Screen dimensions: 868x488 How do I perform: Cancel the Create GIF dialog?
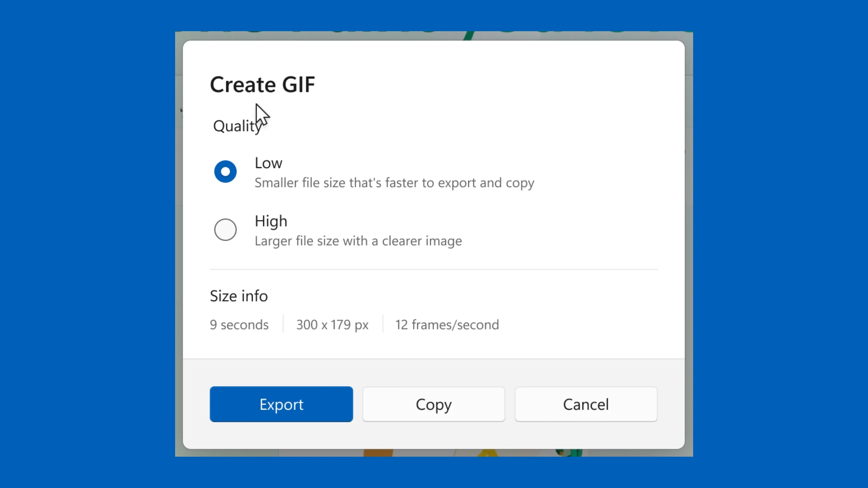(586, 404)
